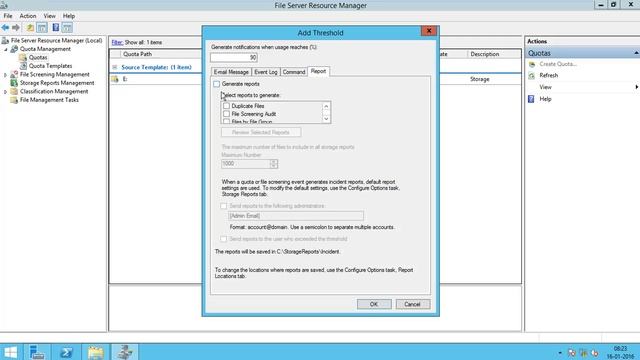Open PowerShell from the taskbar
640x360 pixels.
tap(67, 352)
